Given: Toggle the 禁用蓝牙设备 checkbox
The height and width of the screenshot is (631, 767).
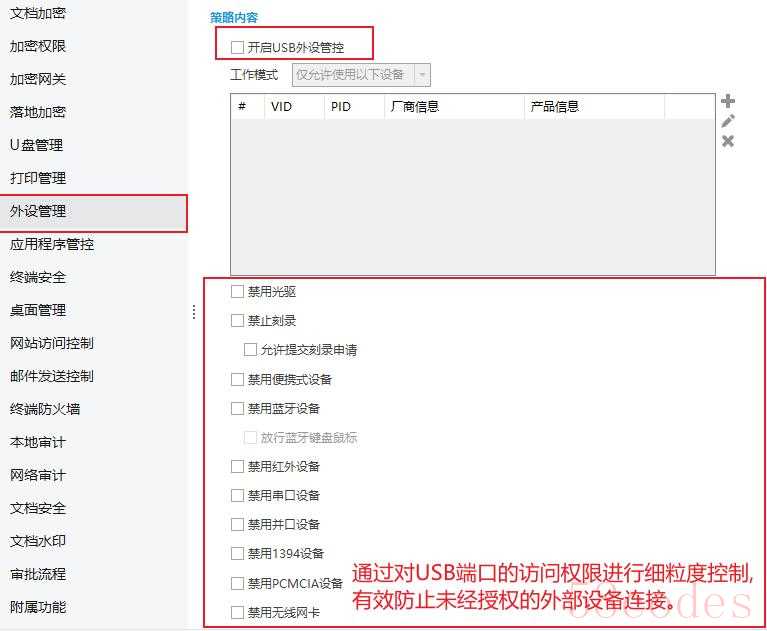Looking at the screenshot, I should tap(237, 408).
